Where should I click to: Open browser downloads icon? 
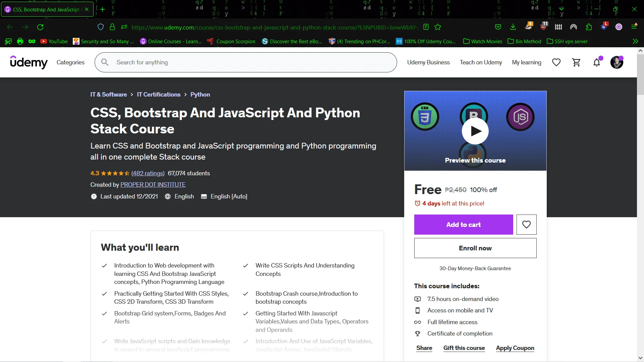click(513, 27)
